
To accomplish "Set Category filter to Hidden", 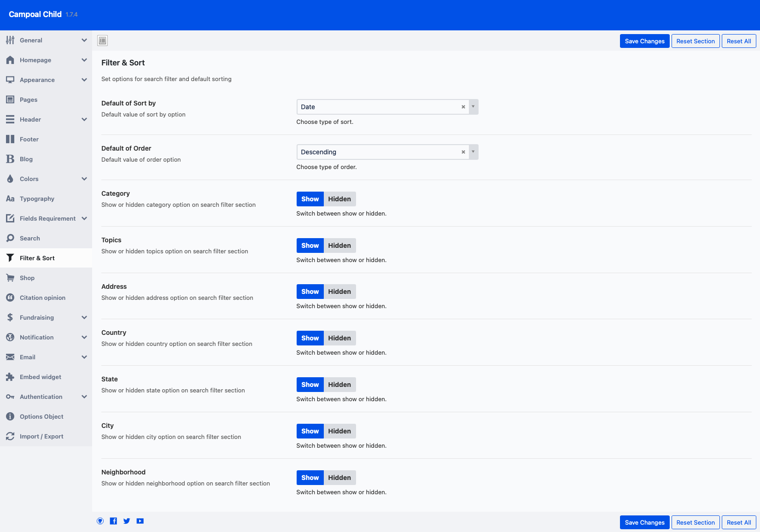I will point(339,199).
